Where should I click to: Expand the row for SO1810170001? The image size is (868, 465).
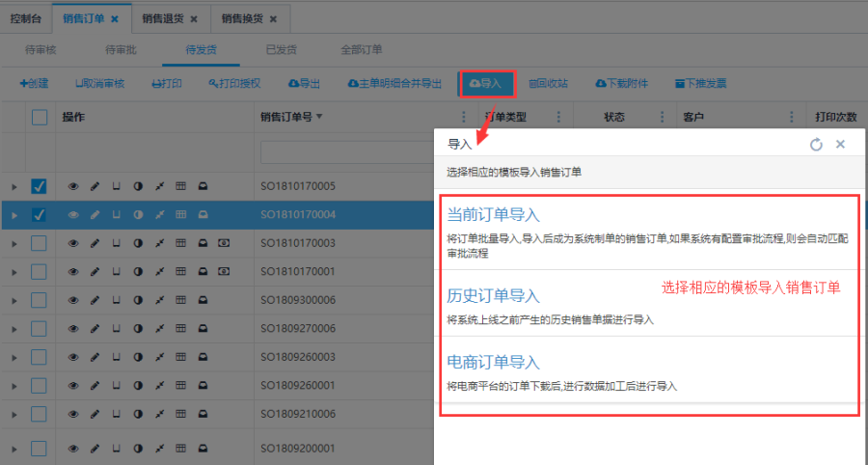(14, 272)
